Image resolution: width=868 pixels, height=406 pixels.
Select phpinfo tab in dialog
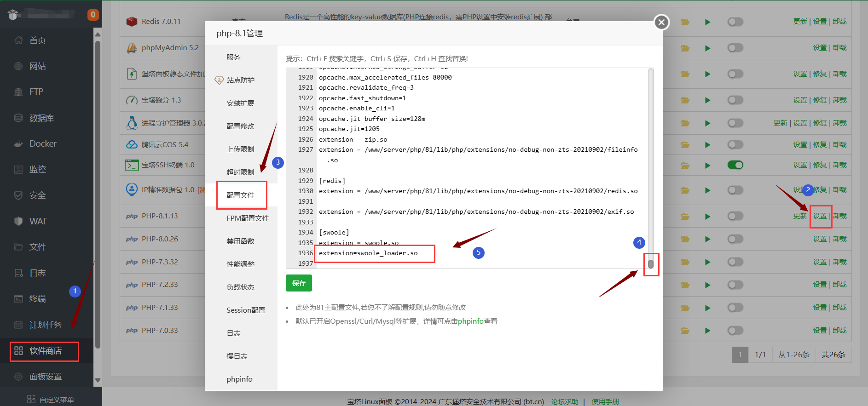pos(241,379)
